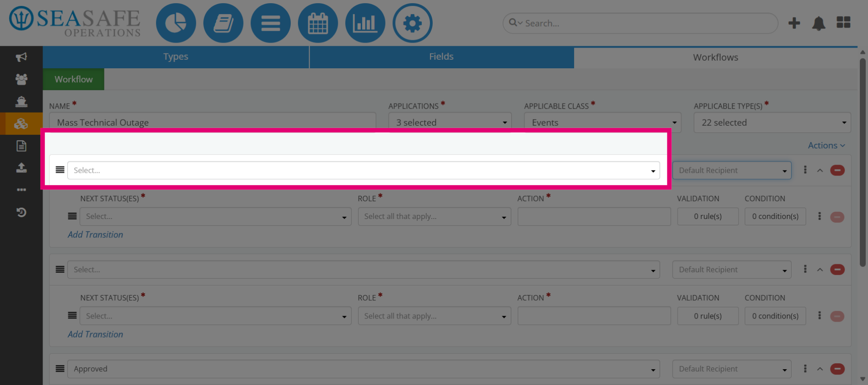The width and height of the screenshot is (868, 385).
Task: Open the first Next Status(es) dropdown
Action: 216,217
